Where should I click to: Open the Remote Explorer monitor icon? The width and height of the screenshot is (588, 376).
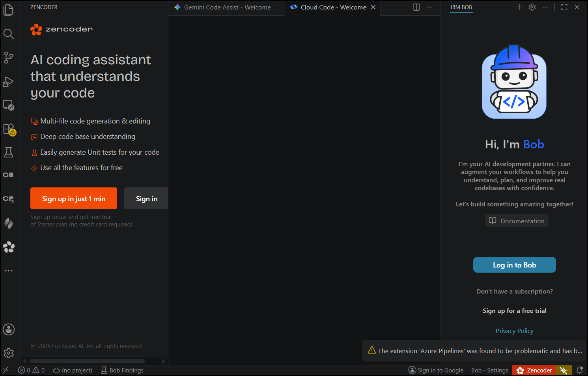click(9, 105)
